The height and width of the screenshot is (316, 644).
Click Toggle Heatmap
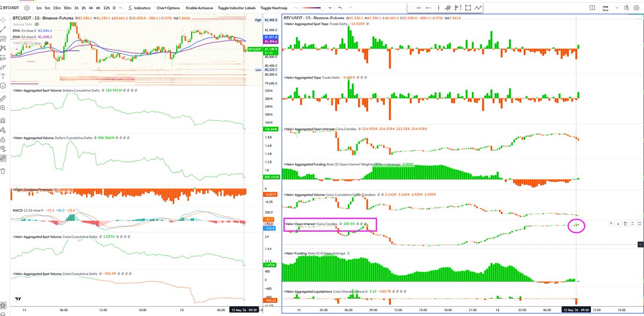pos(274,8)
